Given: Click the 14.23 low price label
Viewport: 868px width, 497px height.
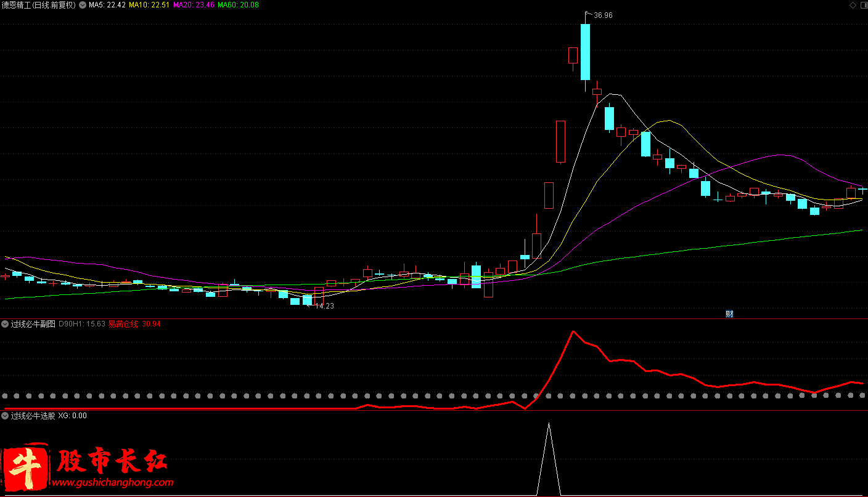Looking at the screenshot, I should point(324,305).
